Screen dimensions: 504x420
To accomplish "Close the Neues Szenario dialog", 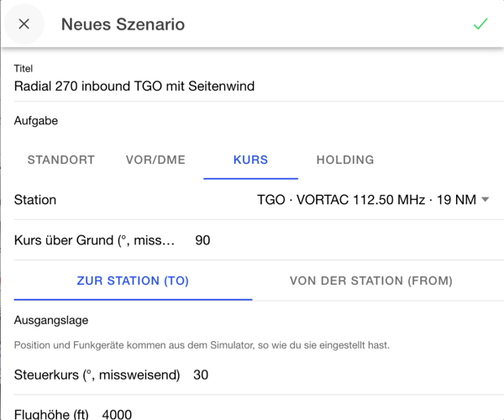I will 24,24.
